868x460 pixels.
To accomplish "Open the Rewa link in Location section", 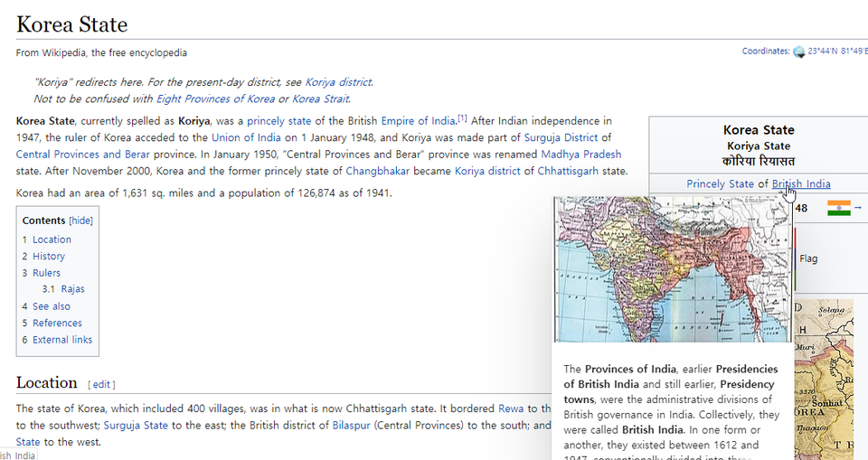I will click(510, 408).
